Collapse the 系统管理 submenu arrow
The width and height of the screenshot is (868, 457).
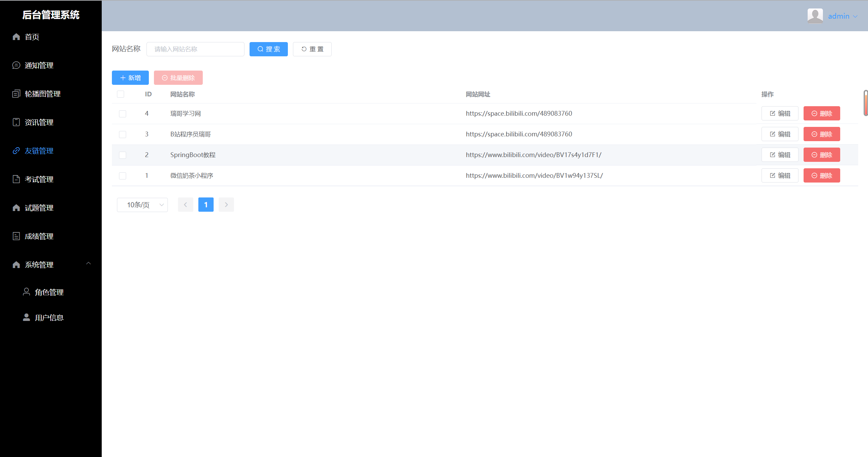[x=88, y=263]
